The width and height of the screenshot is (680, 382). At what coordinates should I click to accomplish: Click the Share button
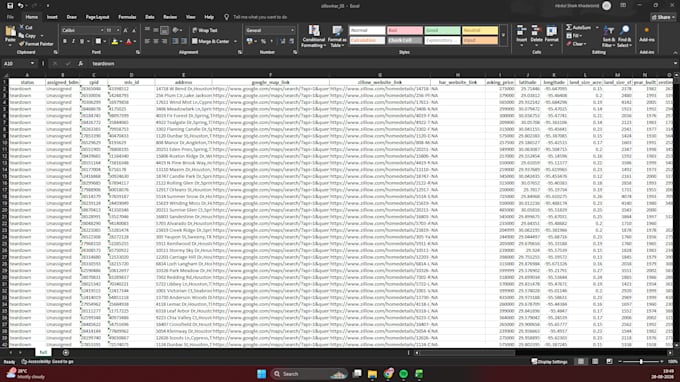pos(663,17)
